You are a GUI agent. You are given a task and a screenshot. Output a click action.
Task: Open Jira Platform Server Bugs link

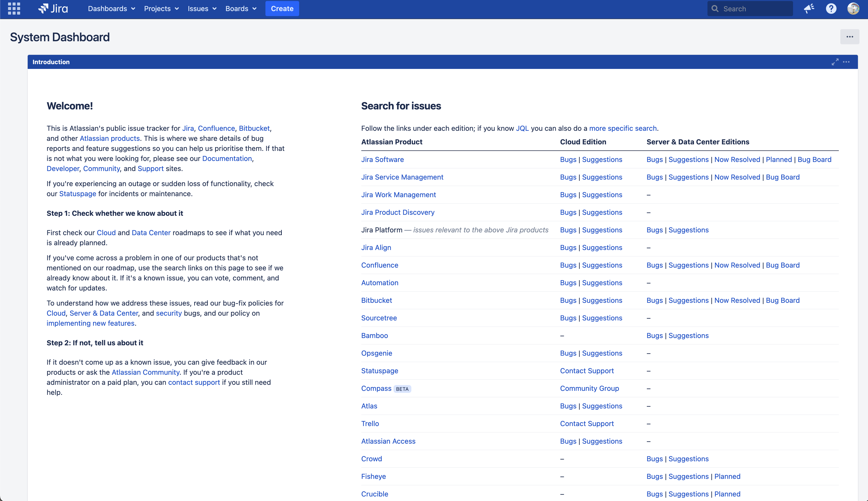click(655, 230)
